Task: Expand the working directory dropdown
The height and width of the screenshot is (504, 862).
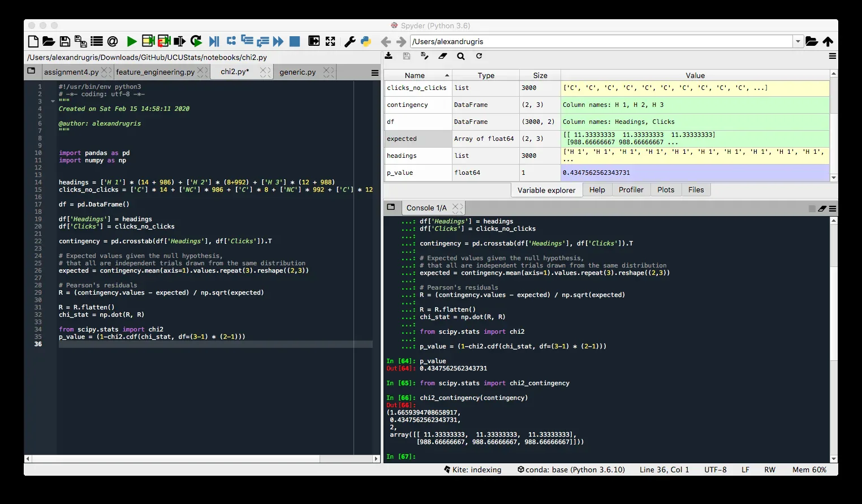Action: point(798,41)
